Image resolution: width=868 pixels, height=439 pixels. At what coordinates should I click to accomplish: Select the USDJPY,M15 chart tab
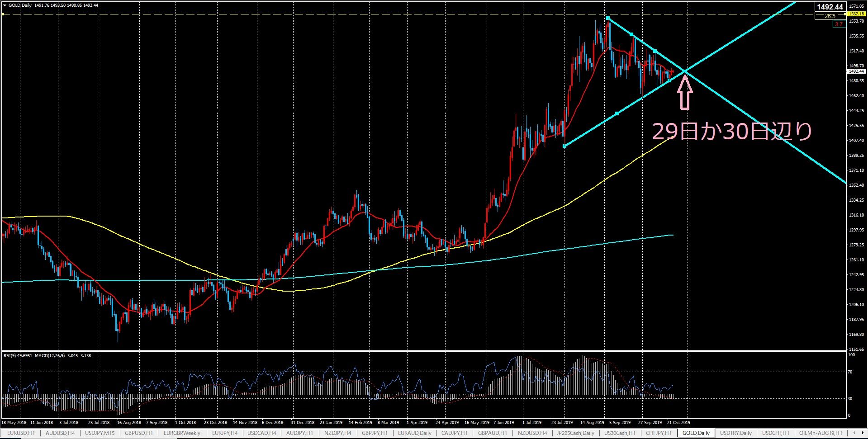point(100,433)
